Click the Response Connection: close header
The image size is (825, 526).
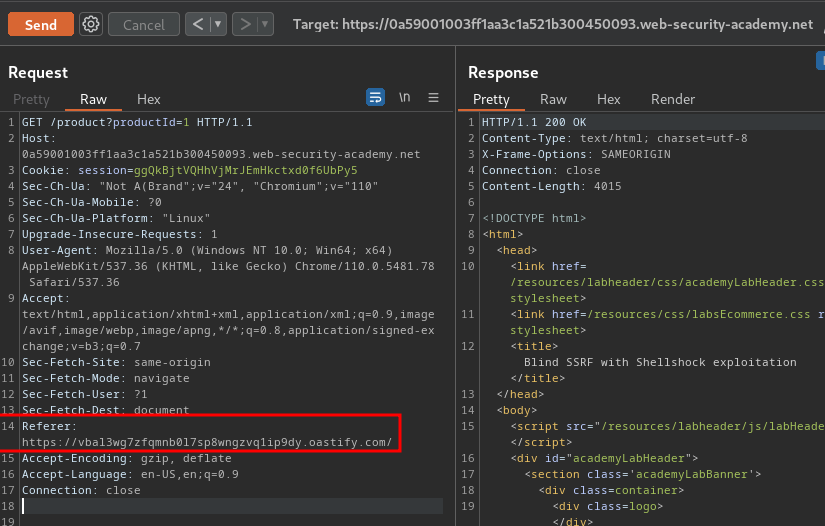(x=541, y=170)
